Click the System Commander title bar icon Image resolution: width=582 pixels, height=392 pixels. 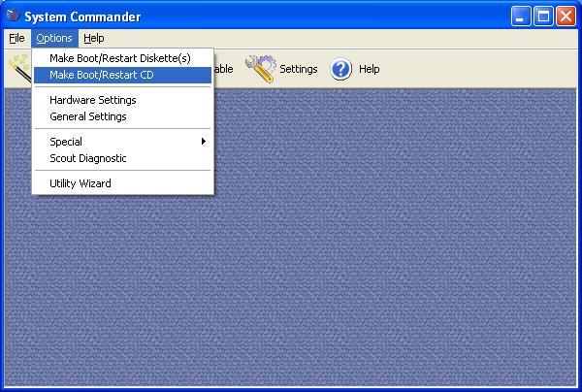click(x=13, y=16)
